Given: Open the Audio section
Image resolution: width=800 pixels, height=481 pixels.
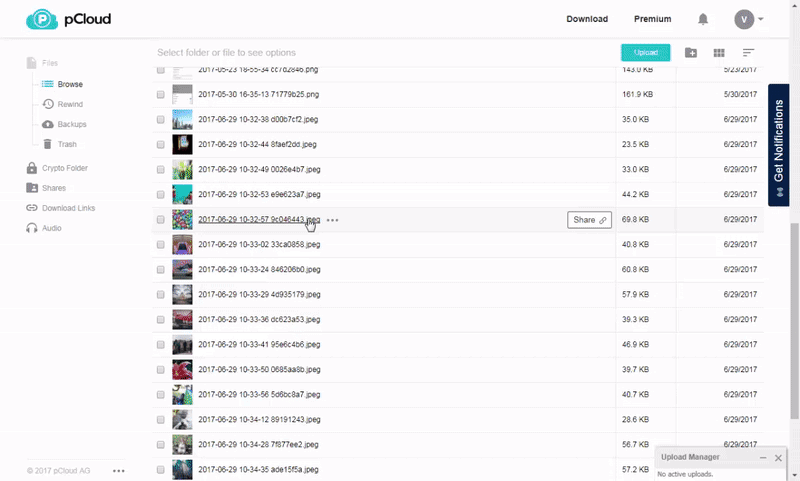Looking at the screenshot, I should pos(52,228).
